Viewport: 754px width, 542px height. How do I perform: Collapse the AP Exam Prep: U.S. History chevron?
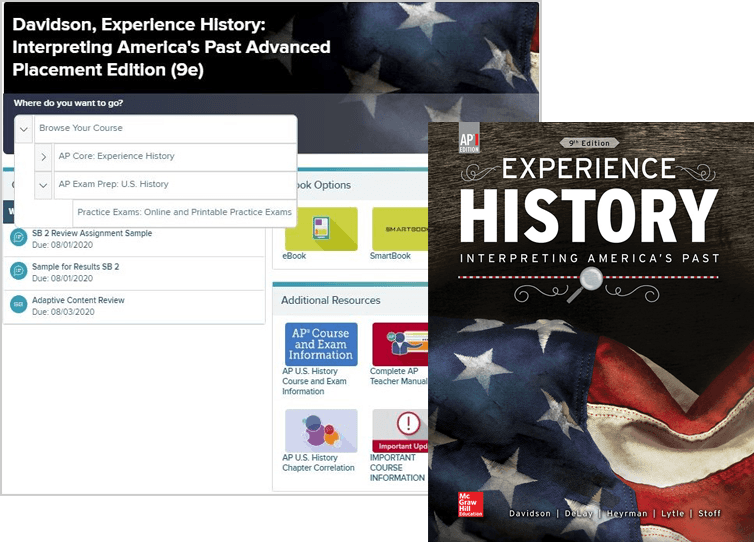pos(43,185)
